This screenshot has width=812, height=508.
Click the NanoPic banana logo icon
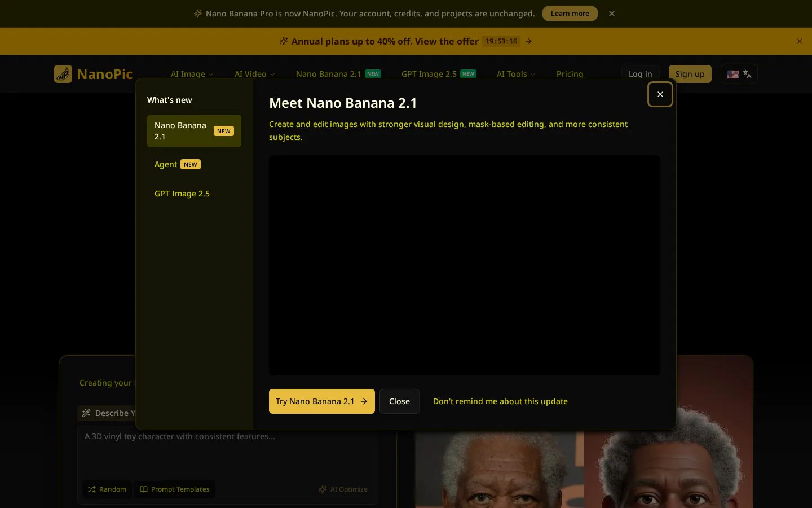tap(63, 74)
